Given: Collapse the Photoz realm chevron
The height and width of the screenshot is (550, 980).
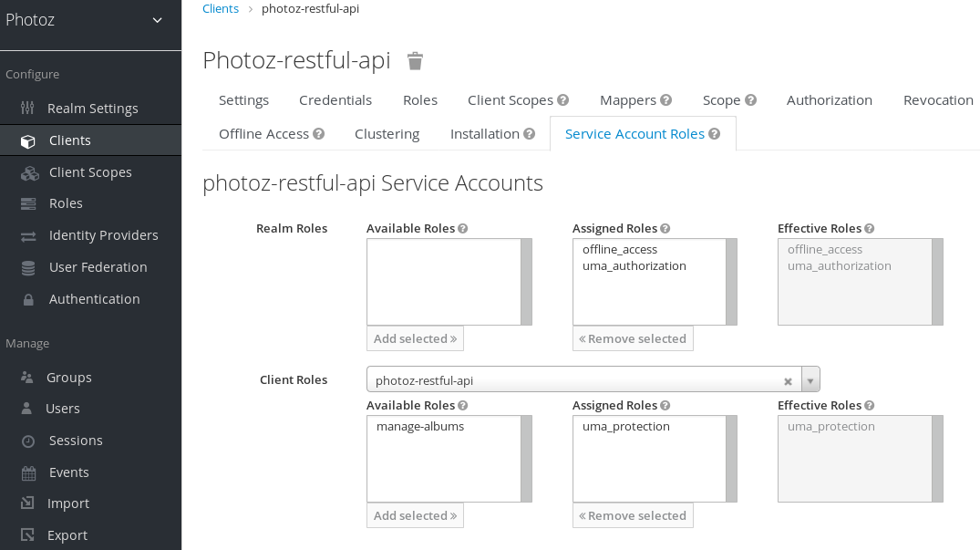Looking at the screenshot, I should (x=156, y=20).
